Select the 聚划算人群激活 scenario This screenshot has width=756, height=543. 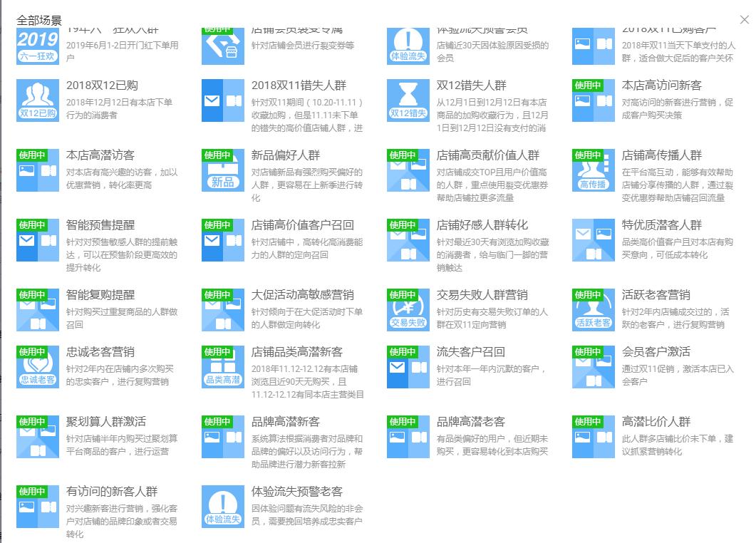point(78,420)
